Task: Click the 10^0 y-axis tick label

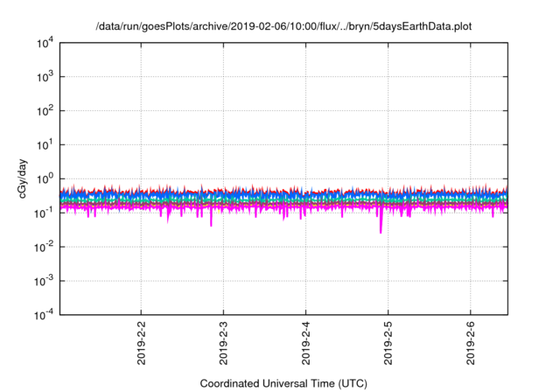Action: 45,178
